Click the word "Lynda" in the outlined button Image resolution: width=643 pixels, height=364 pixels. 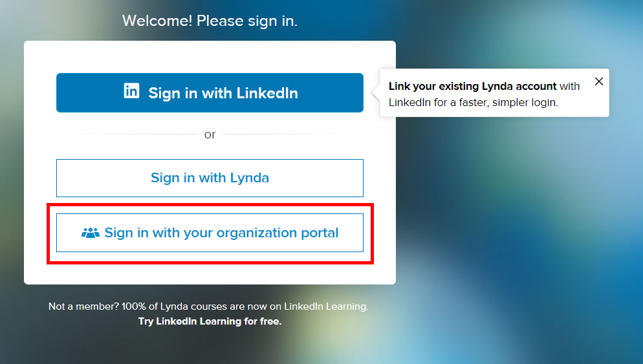click(x=249, y=178)
